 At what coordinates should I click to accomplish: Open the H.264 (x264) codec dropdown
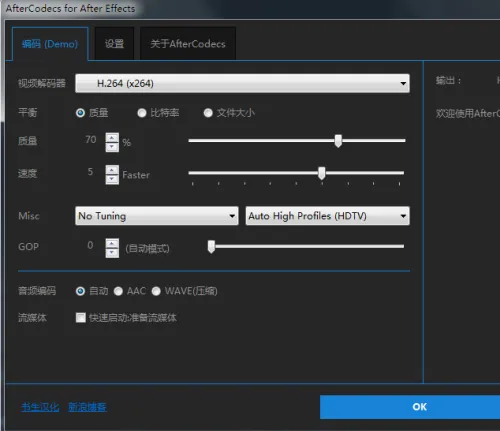click(x=242, y=83)
